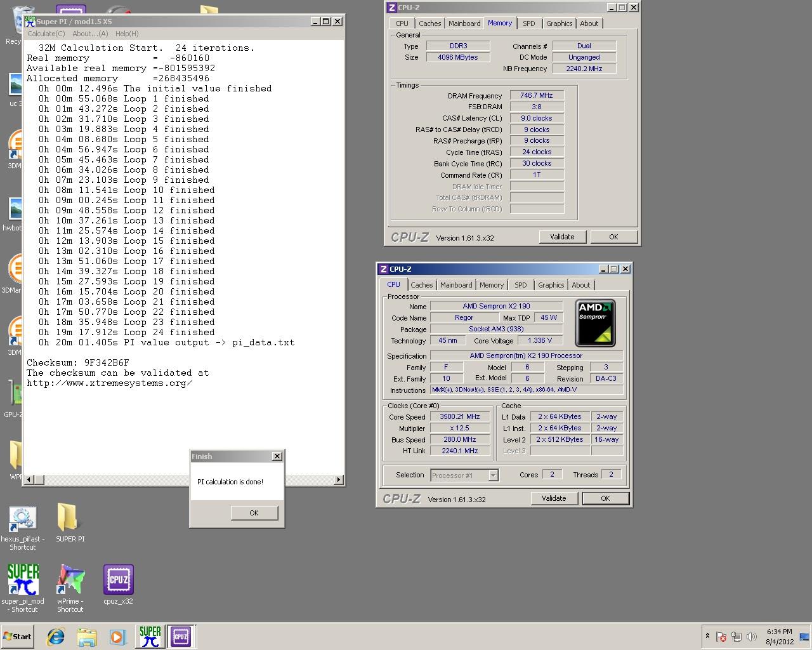Open Graphics tab in lower CPU-Z window
This screenshot has height=650, width=812.
pos(551,285)
